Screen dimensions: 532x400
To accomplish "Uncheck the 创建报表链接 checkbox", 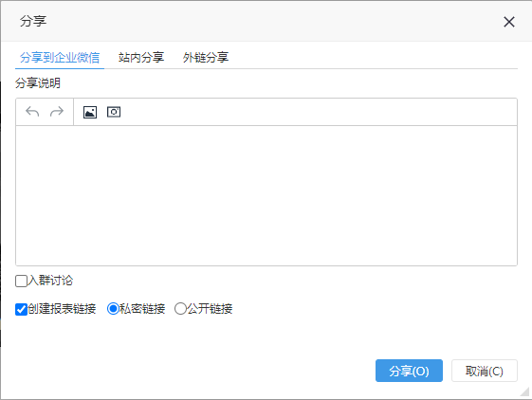I will (21, 309).
